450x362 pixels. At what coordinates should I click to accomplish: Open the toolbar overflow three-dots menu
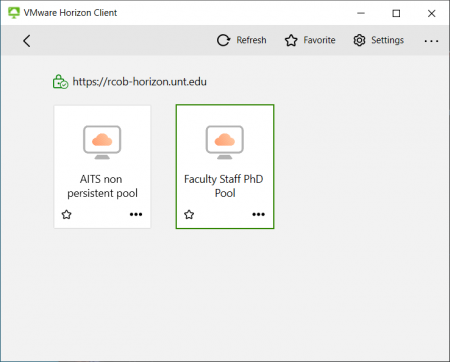(431, 41)
